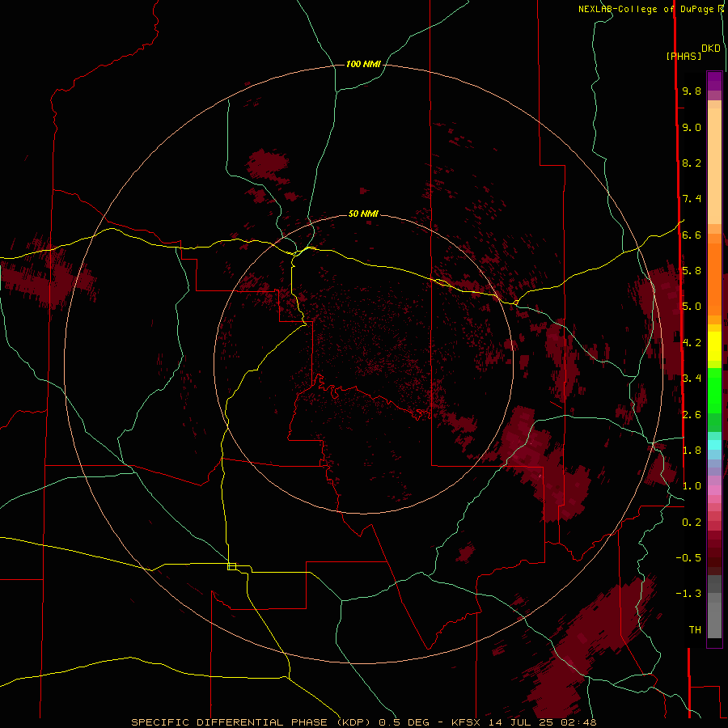The height and width of the screenshot is (728, 728).
Task: Click the pink segment of the color bar
Action: [x=714, y=490]
